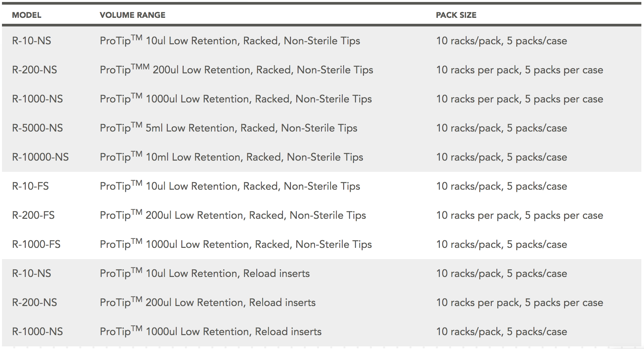Click the 1000ul Low Retention Reload inserts text
The height and width of the screenshot is (349, 644).
click(211, 332)
